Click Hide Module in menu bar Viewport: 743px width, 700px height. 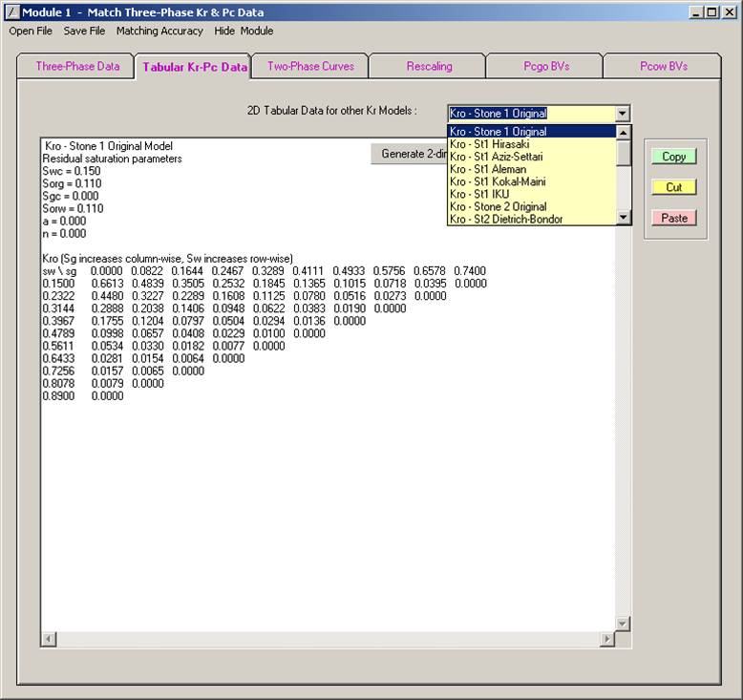click(244, 31)
